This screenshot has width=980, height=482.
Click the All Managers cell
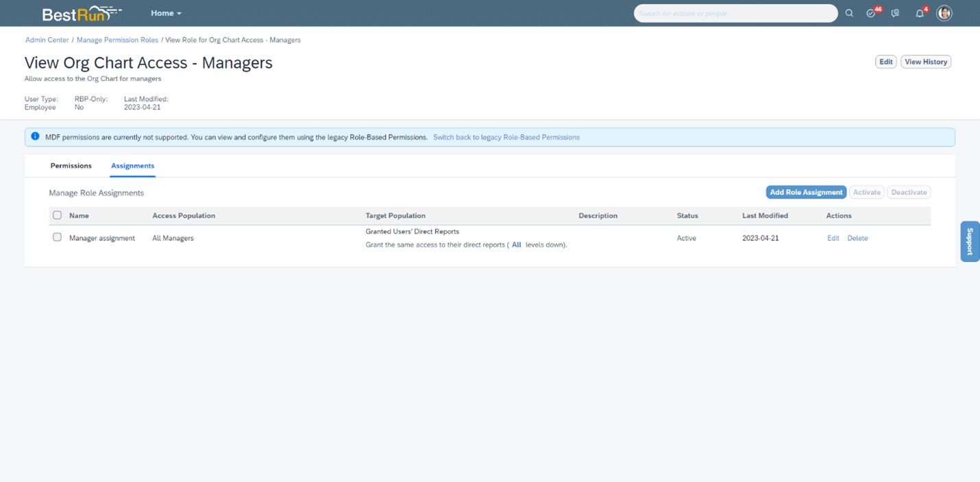click(173, 238)
